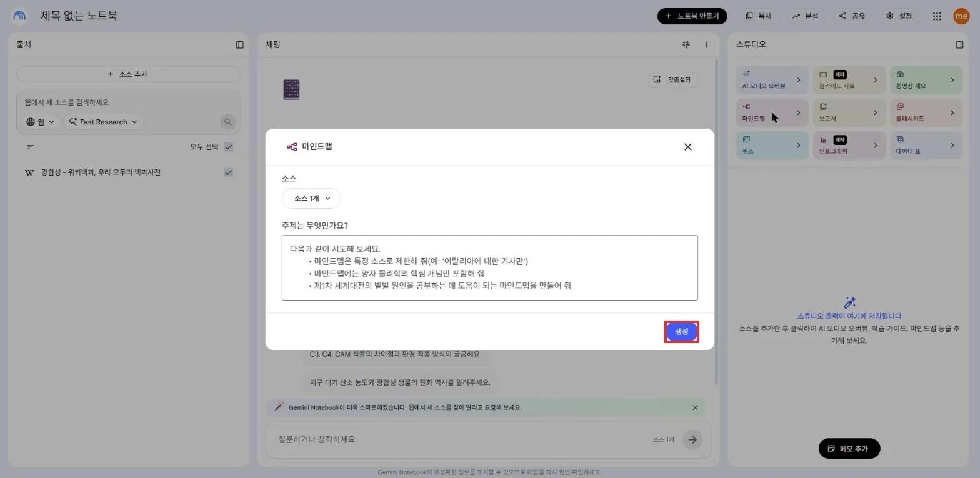
Task: Close the 마인드맵 dialog with the X
Action: point(687,147)
